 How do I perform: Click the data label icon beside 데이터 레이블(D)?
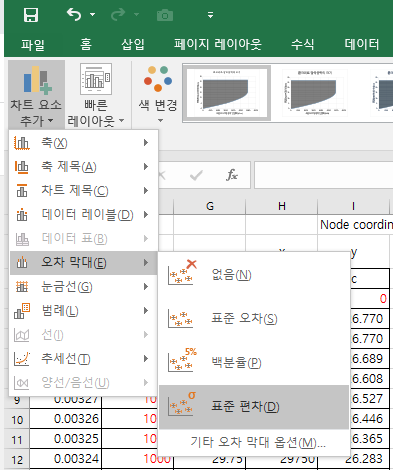point(22,215)
